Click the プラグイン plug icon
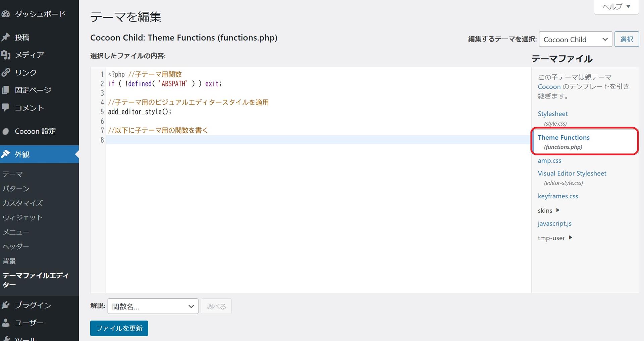Viewport: 644px width, 341px height. [x=5, y=305]
